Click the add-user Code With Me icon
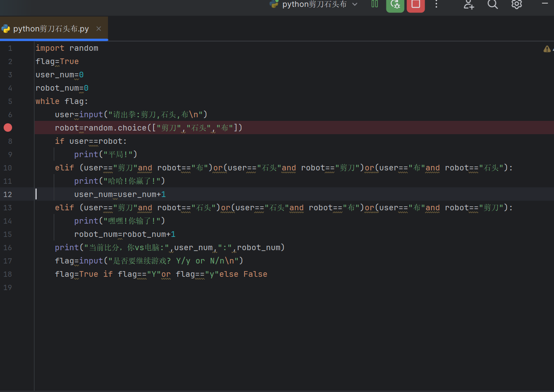554x392 pixels. click(469, 4)
